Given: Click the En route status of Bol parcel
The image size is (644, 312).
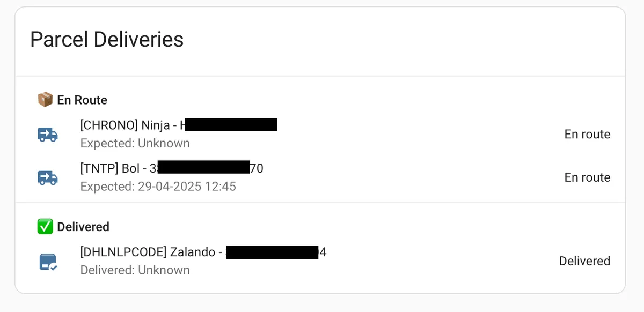Looking at the screenshot, I should pyautogui.click(x=587, y=177).
